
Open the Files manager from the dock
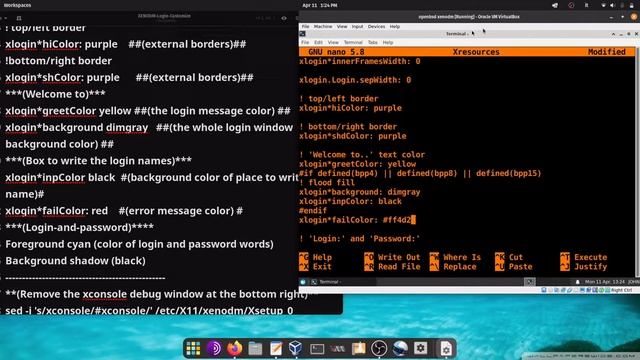pyautogui.click(x=255, y=349)
